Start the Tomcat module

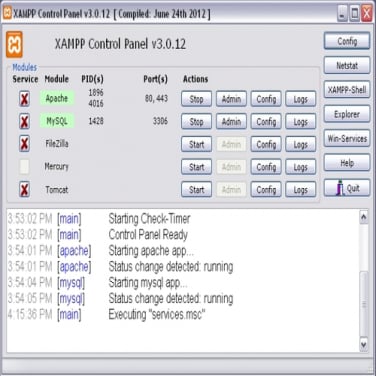tap(196, 190)
